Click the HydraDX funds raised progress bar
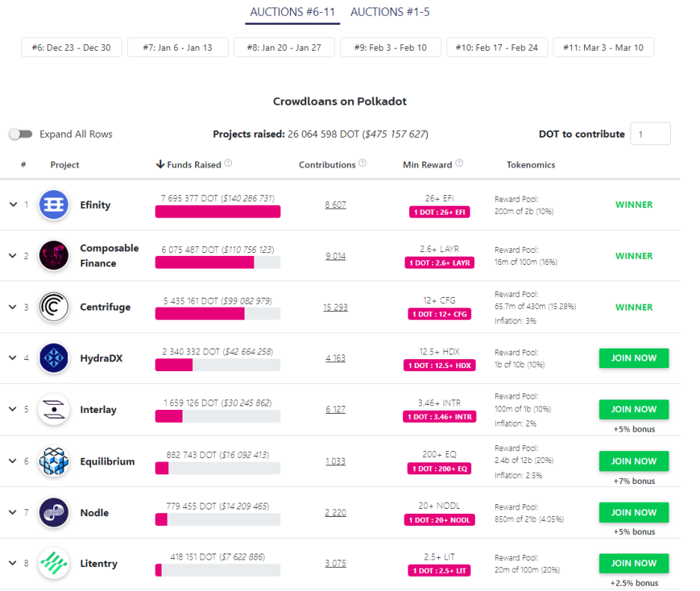This screenshot has height=591, width=700. tap(218, 365)
